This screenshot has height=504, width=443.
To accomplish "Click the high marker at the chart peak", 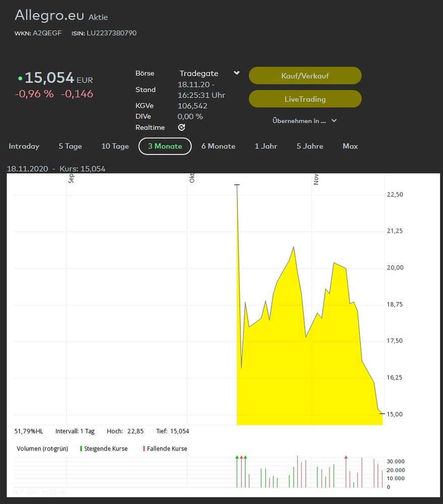I will pos(237,185).
